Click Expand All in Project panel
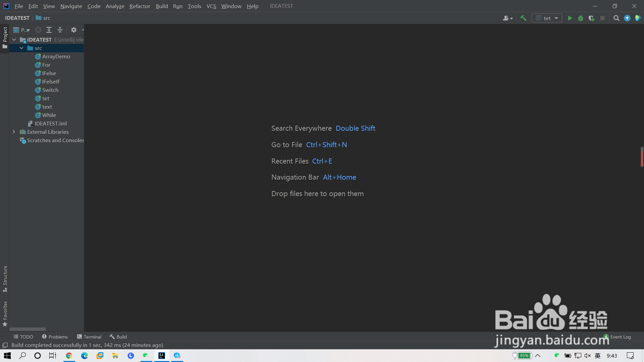 coord(49,30)
